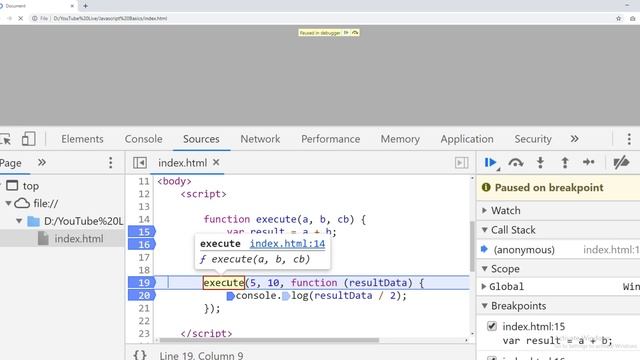Open a new browser tab

85,6
